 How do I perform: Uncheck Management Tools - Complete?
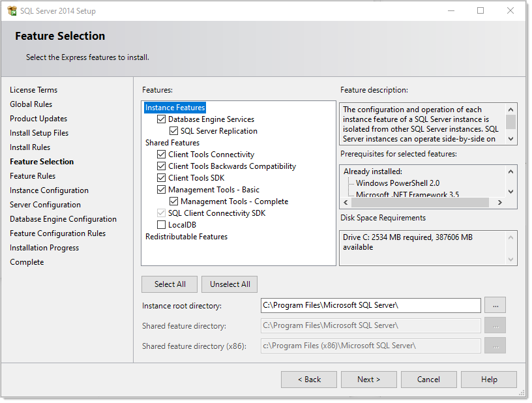173,201
